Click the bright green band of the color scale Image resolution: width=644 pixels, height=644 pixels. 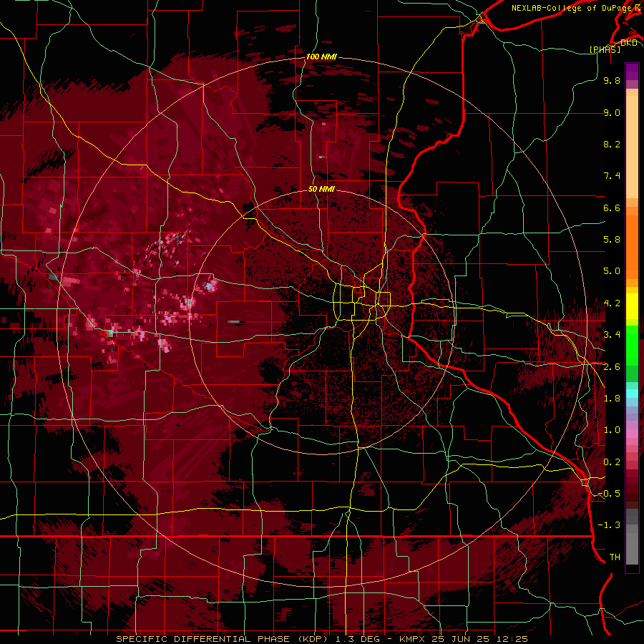pos(632,345)
